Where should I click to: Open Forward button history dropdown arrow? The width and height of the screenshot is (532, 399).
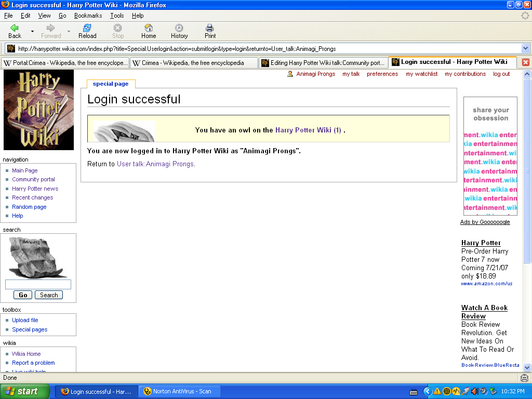coord(69,31)
